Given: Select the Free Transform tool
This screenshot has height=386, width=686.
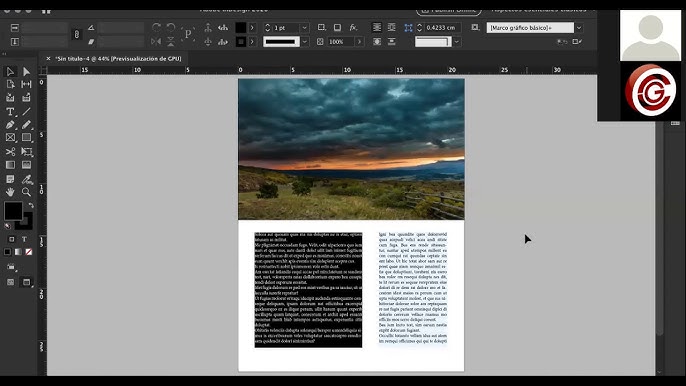Looking at the screenshot, I should click(26, 152).
